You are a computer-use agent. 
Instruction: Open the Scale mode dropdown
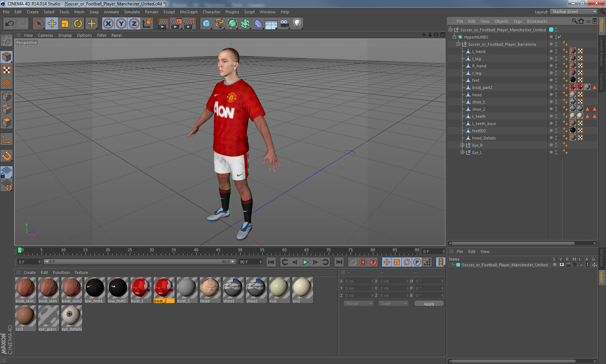(x=394, y=303)
